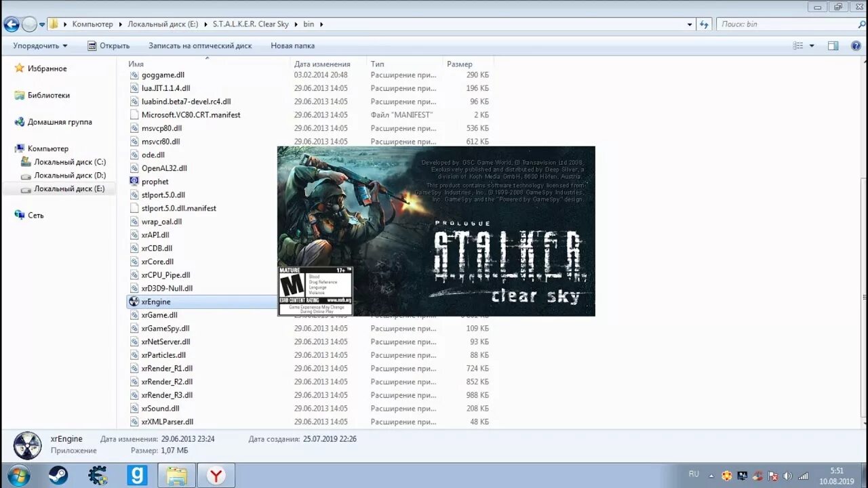Image resolution: width=868 pixels, height=488 pixels.
Task: Open the address bar history dropdown
Action: tap(690, 24)
